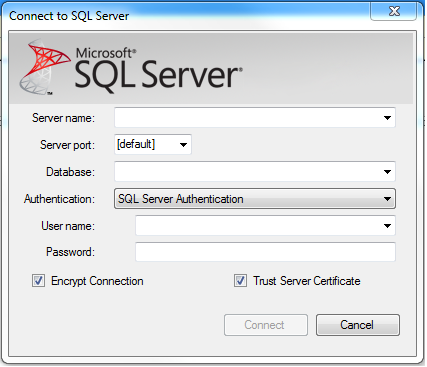Expand the User name dropdown arrow
The height and width of the screenshot is (367, 427).
click(387, 226)
